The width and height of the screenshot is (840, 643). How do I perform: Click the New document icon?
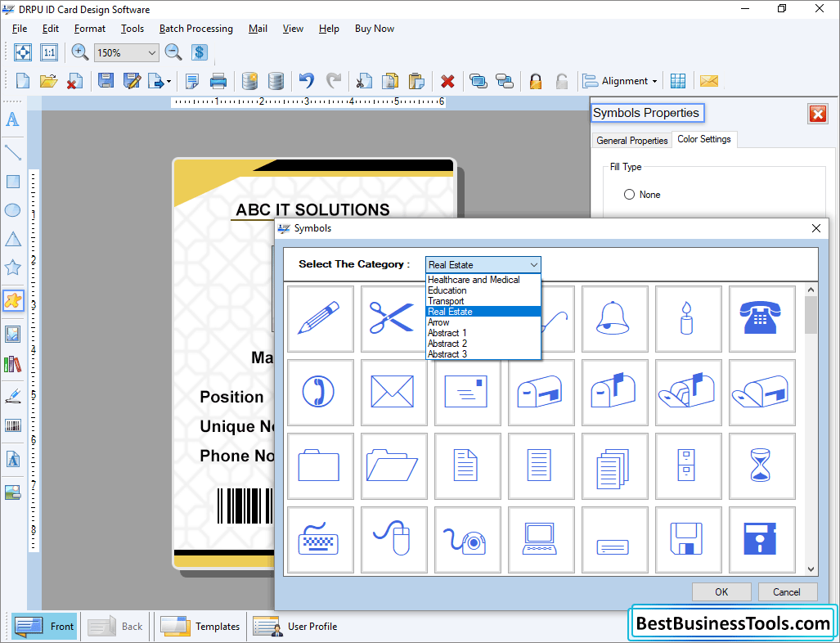(23, 81)
